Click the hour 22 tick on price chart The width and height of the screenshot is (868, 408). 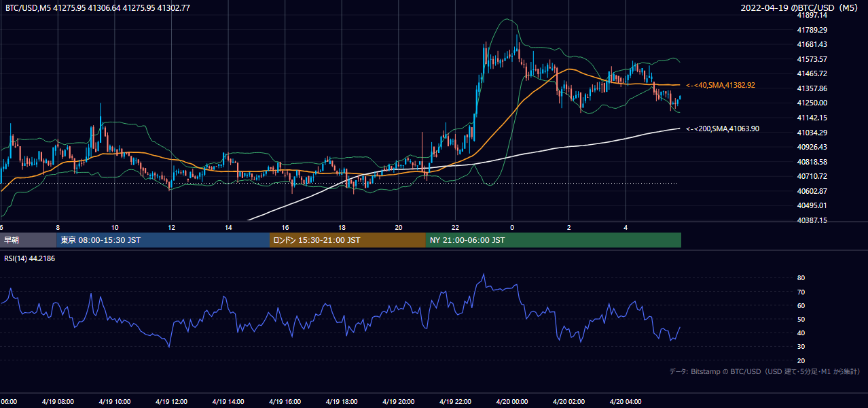tap(455, 228)
